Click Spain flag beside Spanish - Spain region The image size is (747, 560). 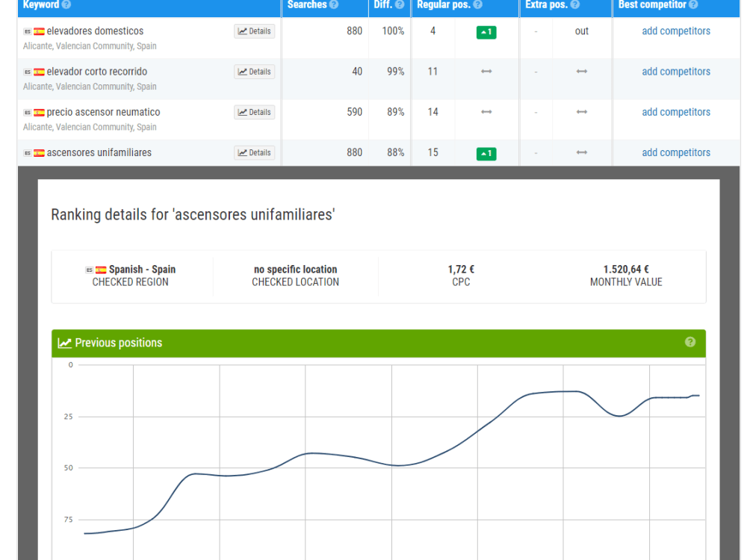101,270
